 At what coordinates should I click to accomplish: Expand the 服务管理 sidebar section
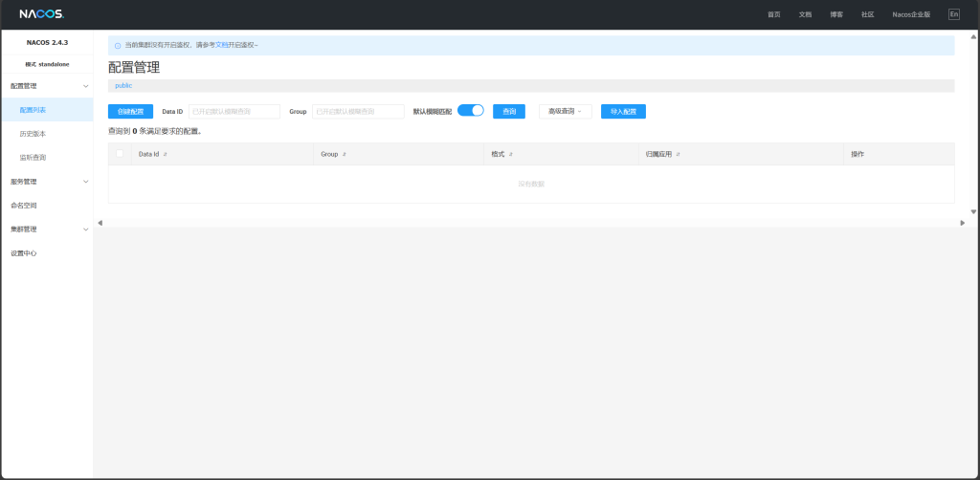(86, 182)
